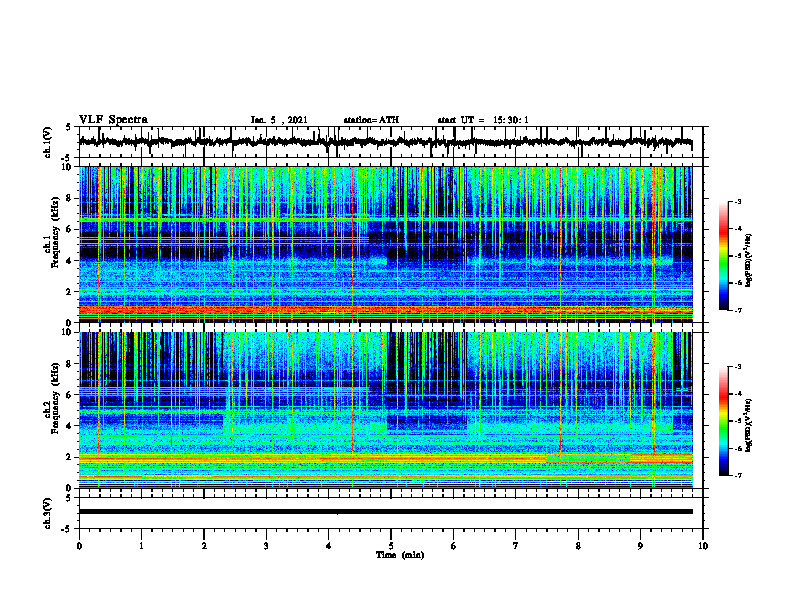Click the "-7" label on ch.1 colorbar
Image resolution: width=792 pixels, height=612 pixels.
(x=738, y=310)
